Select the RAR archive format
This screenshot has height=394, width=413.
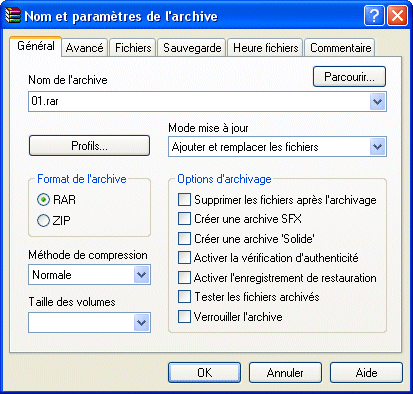tap(43, 200)
